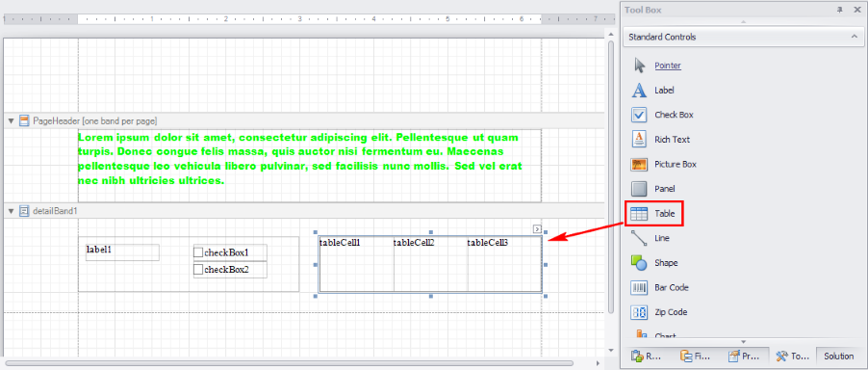The width and height of the screenshot is (868, 370).
Task: Select the Shape control icon
Action: tap(639, 263)
